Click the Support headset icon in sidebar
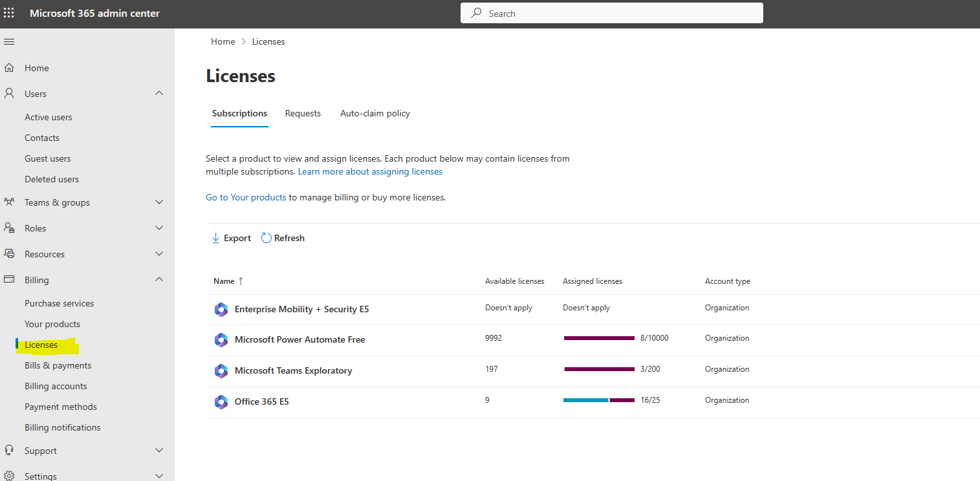Screen dimensions: 980x481 pyautogui.click(x=9, y=450)
